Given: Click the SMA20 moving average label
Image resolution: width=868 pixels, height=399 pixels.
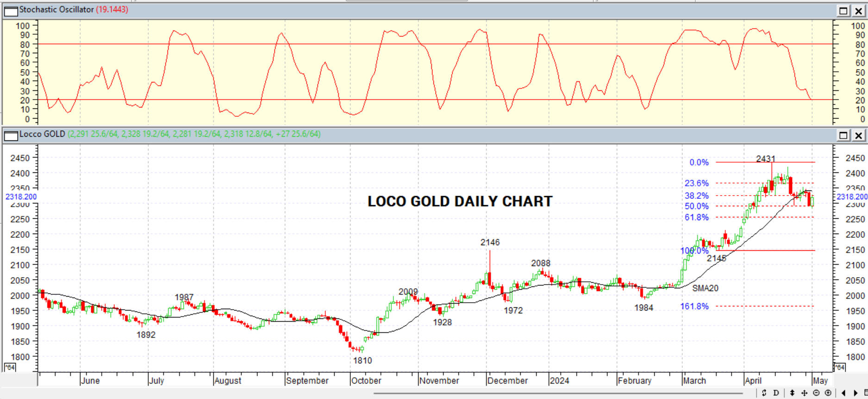Looking at the screenshot, I should click(706, 288).
